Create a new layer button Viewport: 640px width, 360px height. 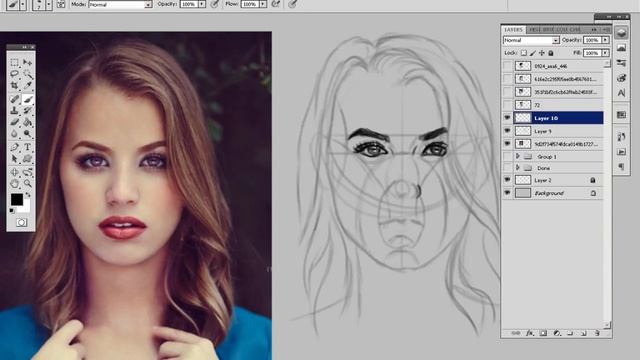(584, 333)
